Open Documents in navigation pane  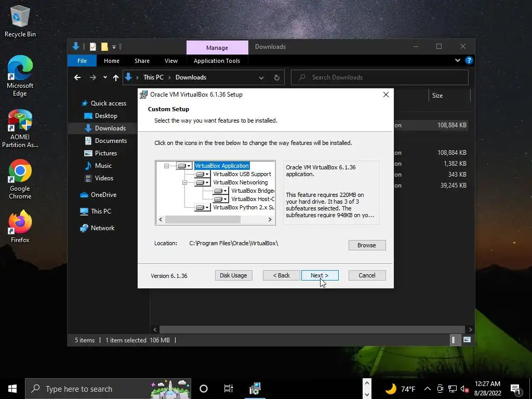pos(105,140)
